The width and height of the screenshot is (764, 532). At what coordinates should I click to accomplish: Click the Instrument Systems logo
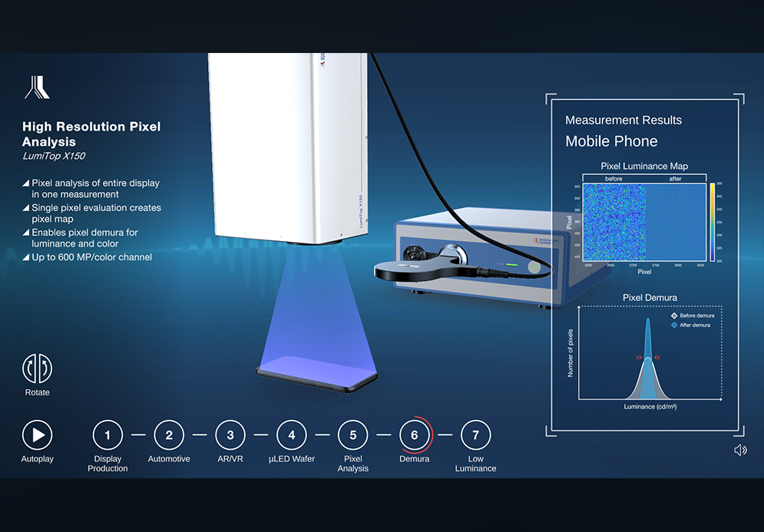(37, 88)
